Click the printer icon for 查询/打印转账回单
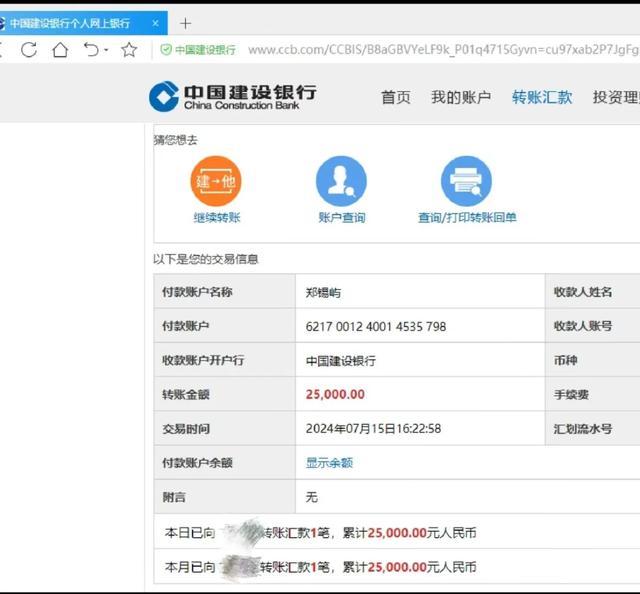This screenshot has height=594, width=640. point(466,181)
